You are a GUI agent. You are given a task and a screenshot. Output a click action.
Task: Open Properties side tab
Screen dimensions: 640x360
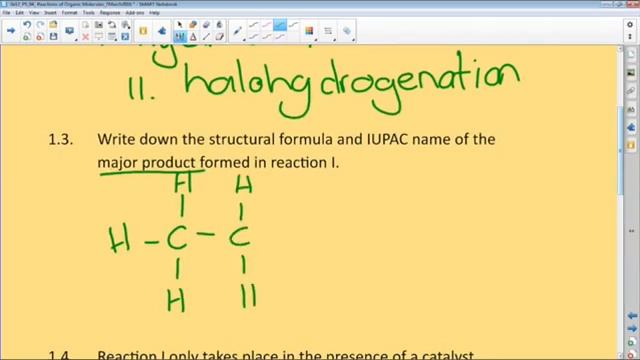tap(631, 109)
